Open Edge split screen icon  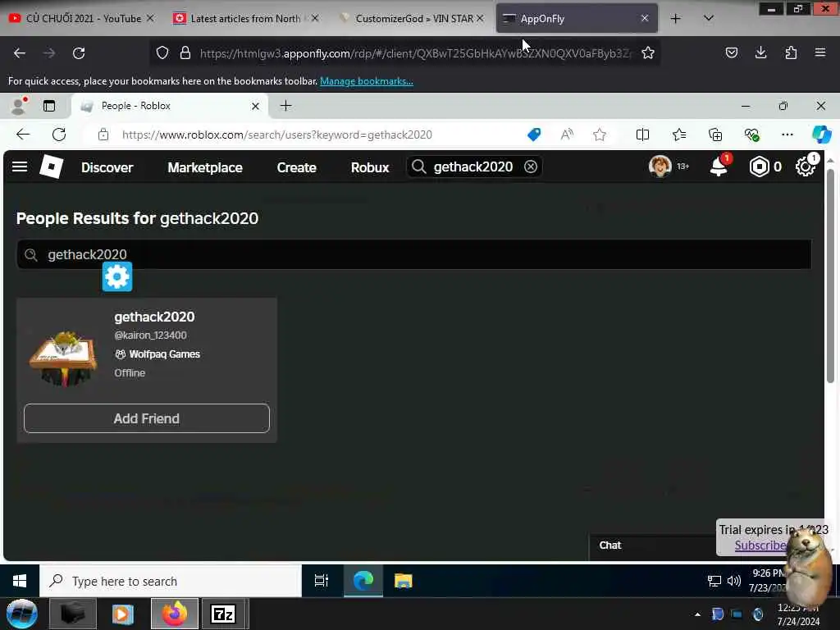point(642,135)
